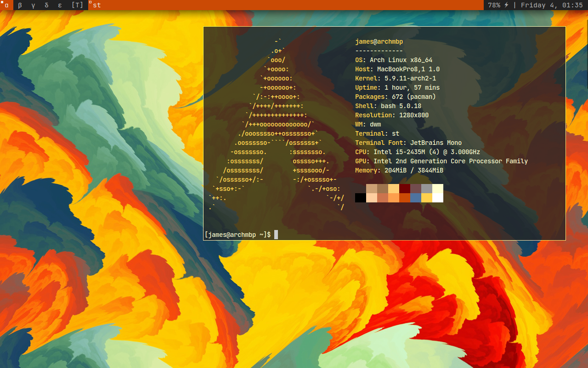Pick the burnt orange swatch, bottom row
This screenshot has height=368, width=588.
click(x=405, y=198)
